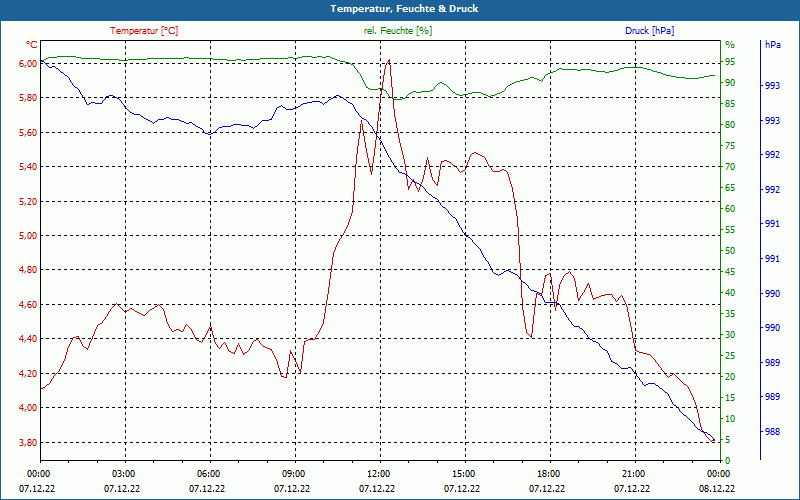Click the 65 humidity axis value
The image size is (800, 500).
730,188
